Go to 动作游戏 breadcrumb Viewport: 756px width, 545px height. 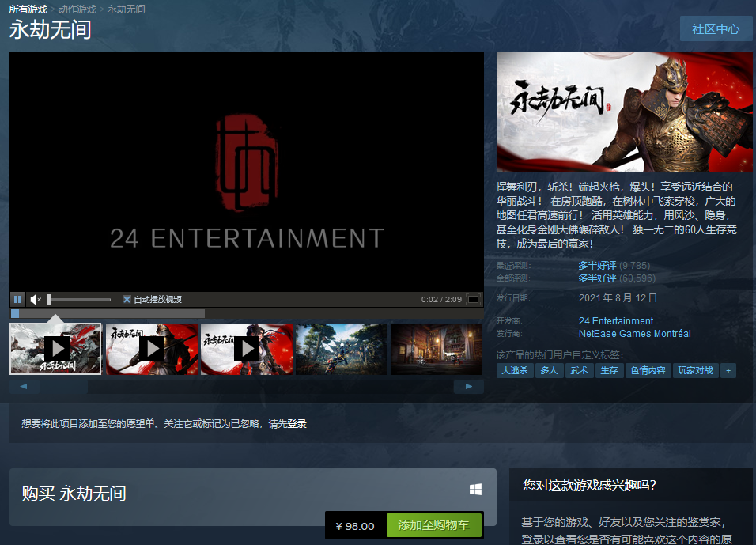(x=77, y=9)
